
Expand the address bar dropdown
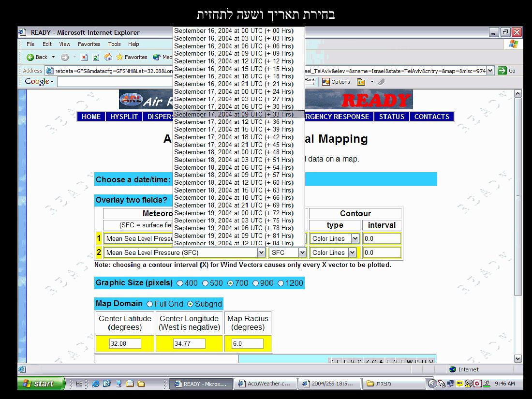click(490, 71)
